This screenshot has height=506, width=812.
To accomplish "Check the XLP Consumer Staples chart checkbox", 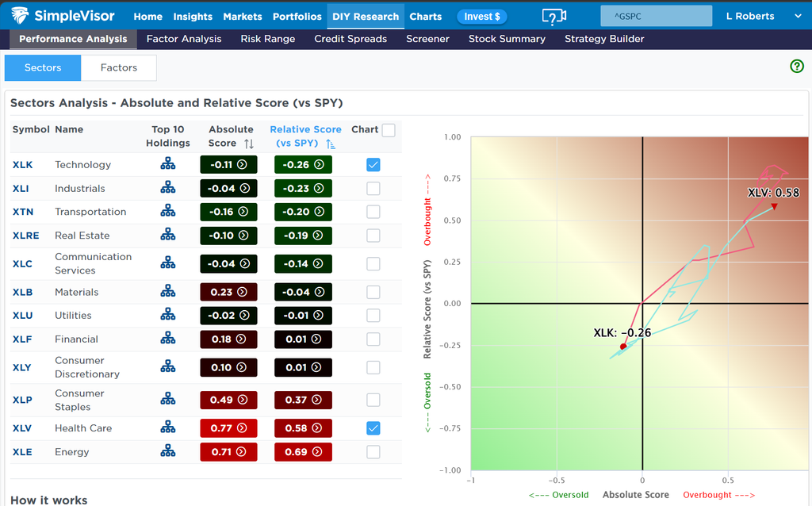I will tap(373, 400).
